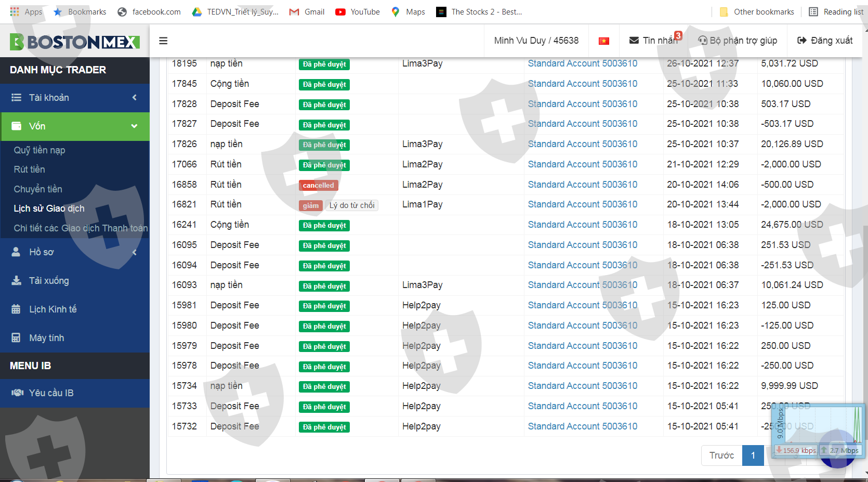Click Lý do từ chối rejection reason button
The image size is (868, 482).
(352, 205)
